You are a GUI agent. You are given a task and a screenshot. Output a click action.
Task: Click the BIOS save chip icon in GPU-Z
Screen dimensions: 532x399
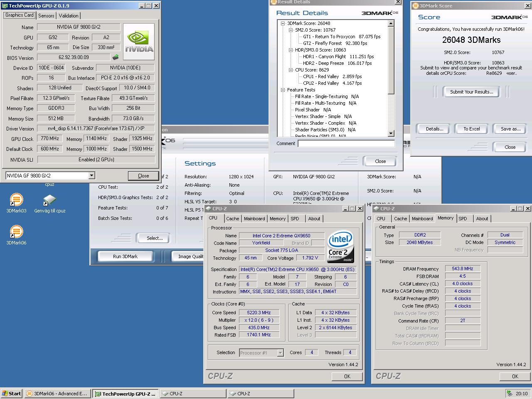click(x=115, y=57)
